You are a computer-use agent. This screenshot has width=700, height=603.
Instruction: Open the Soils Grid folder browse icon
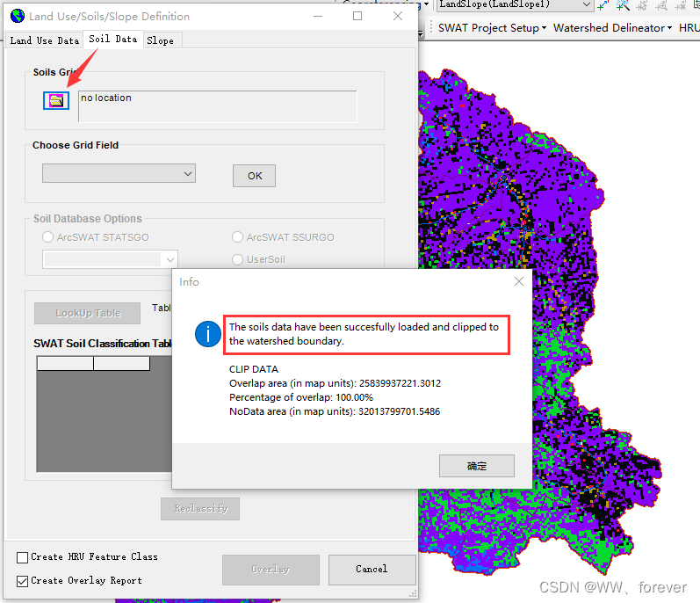(x=56, y=100)
